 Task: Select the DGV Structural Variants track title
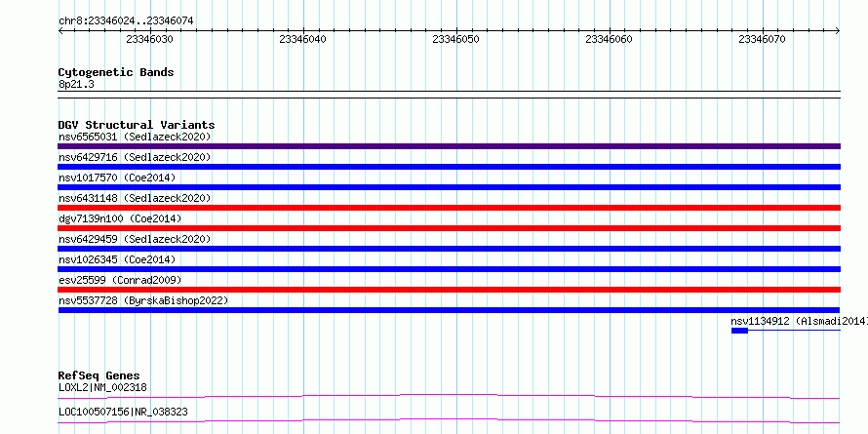point(137,125)
